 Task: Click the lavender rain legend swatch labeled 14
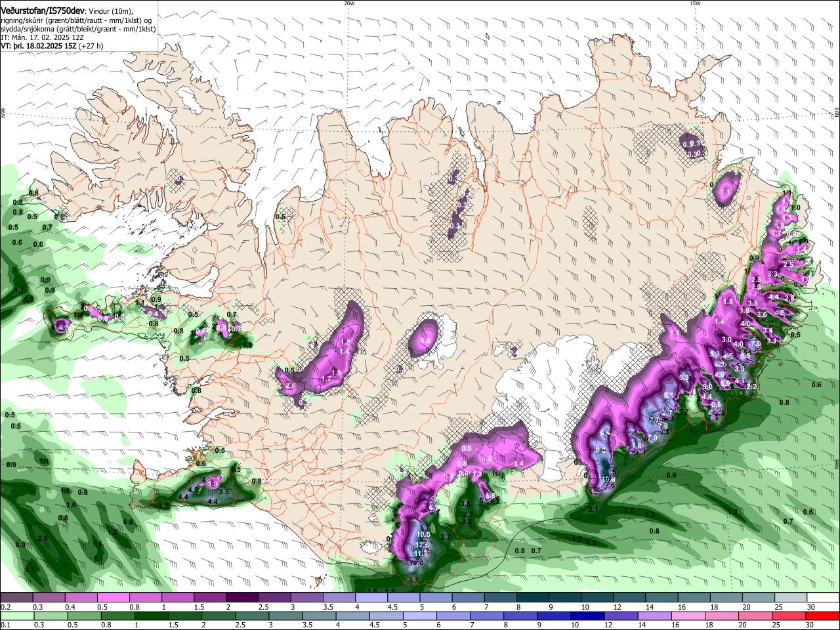point(655,616)
